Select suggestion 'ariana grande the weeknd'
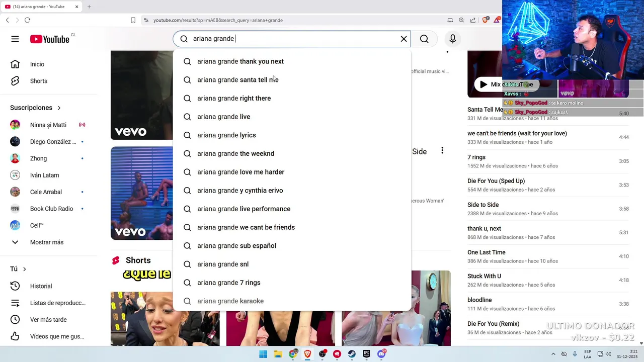 pyautogui.click(x=292, y=153)
